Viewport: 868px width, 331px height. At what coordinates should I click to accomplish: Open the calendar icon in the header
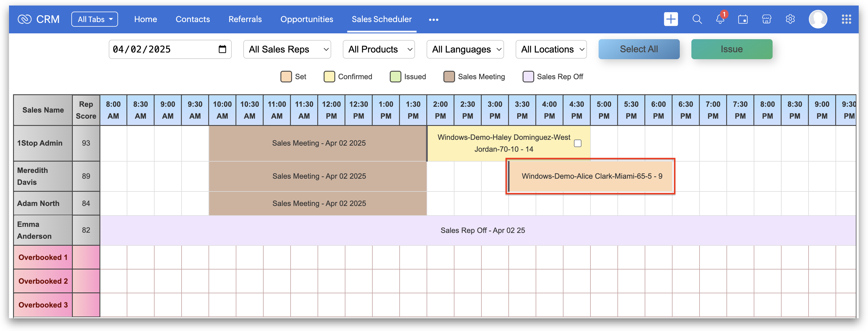pyautogui.click(x=743, y=19)
